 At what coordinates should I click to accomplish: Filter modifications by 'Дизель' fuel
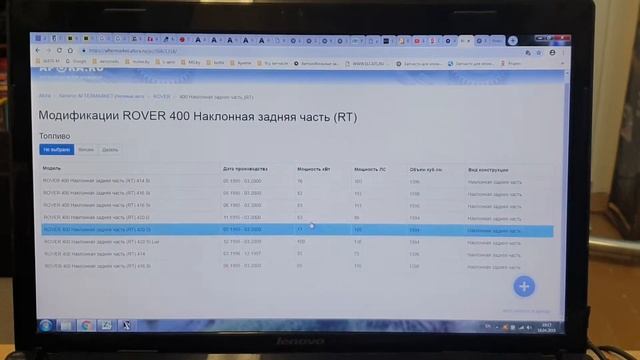pos(110,150)
